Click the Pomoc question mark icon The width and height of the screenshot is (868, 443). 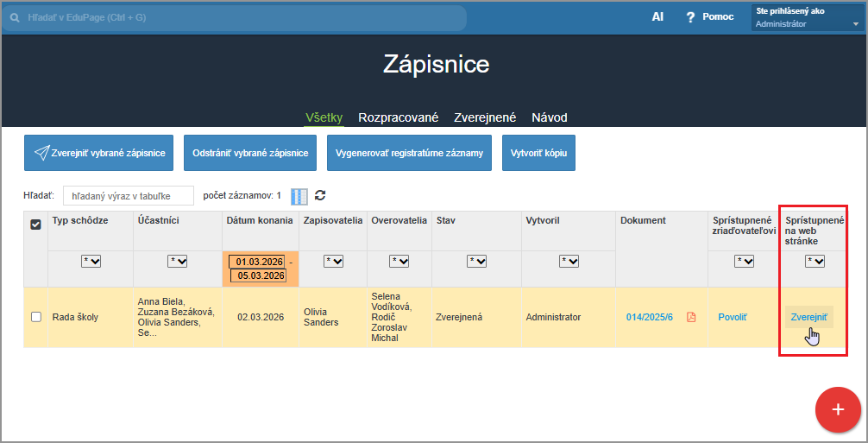pyautogui.click(x=690, y=17)
